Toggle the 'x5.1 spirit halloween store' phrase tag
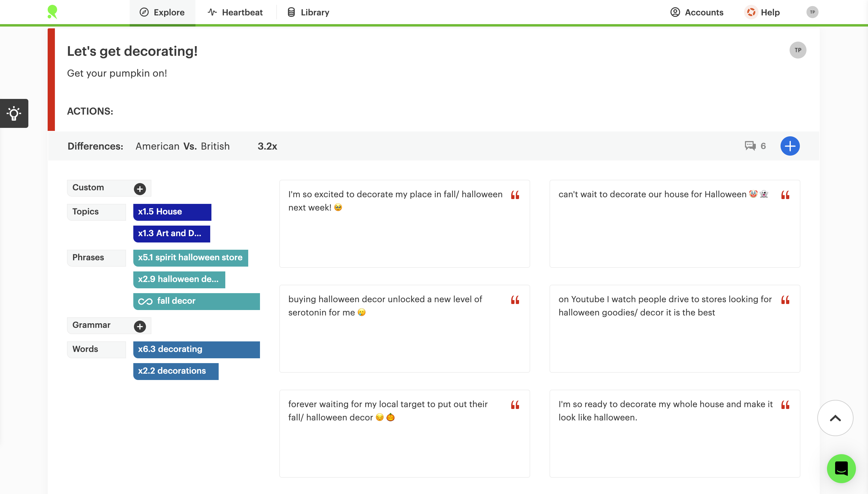 (x=190, y=258)
